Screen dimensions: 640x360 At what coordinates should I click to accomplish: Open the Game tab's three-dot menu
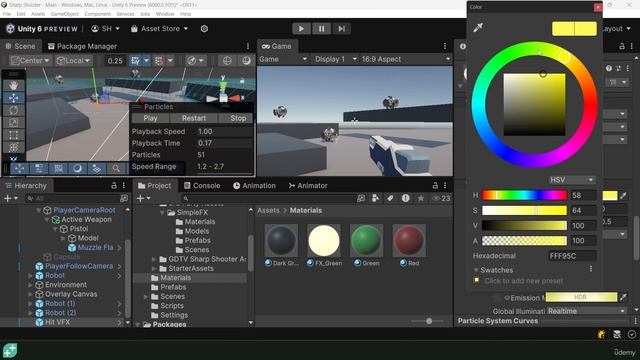445,46
